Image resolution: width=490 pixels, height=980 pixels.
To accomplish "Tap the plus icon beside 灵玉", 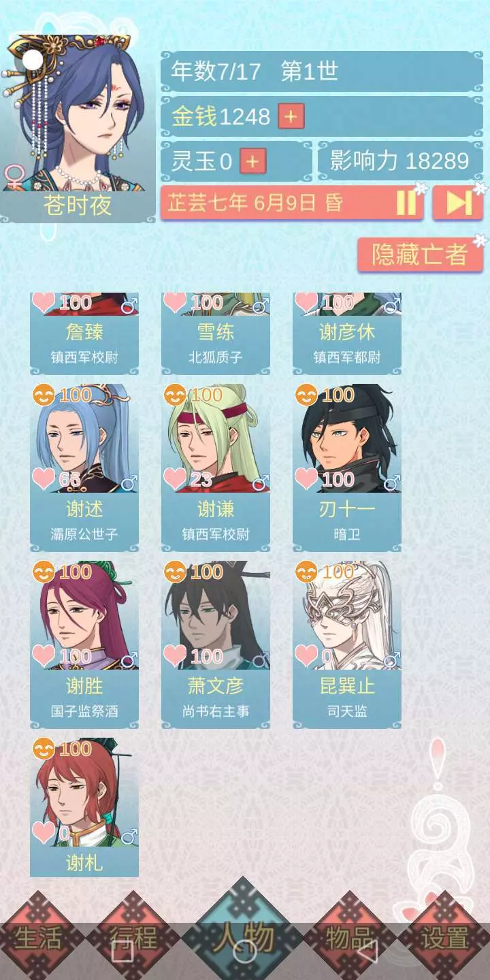I will [252, 161].
